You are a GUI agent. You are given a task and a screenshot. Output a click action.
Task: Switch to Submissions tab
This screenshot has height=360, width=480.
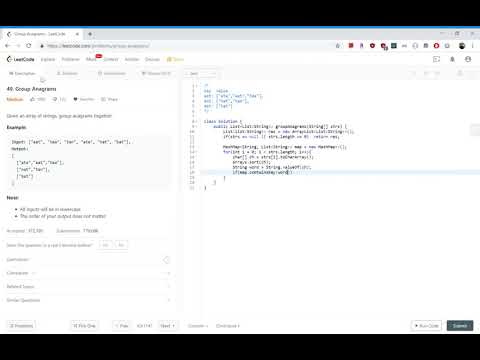tap(112, 73)
